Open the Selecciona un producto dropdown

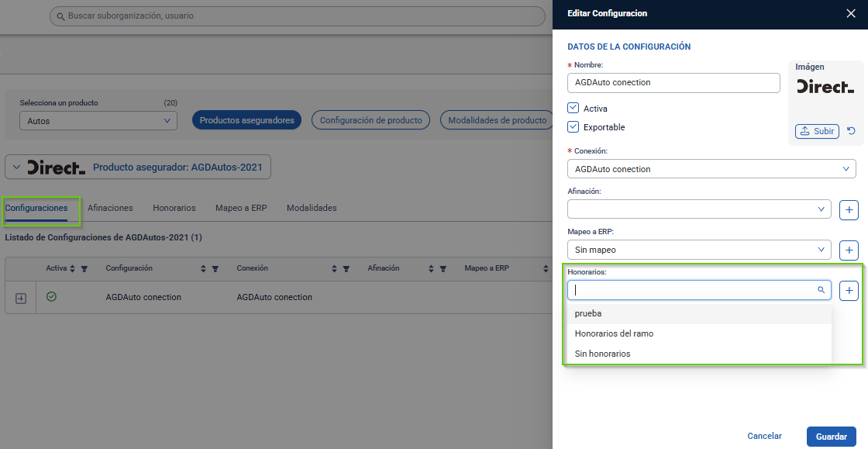98,121
